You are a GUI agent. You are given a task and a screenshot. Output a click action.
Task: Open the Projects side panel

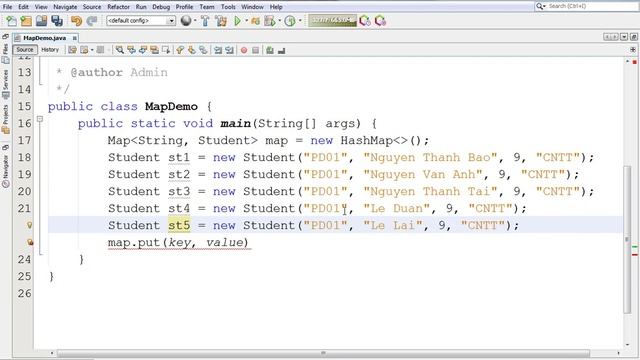point(5,119)
